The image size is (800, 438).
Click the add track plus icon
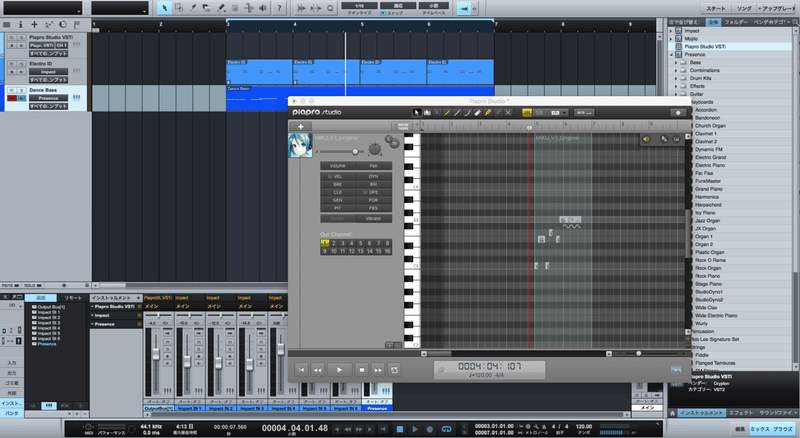pyautogui.click(x=35, y=25)
